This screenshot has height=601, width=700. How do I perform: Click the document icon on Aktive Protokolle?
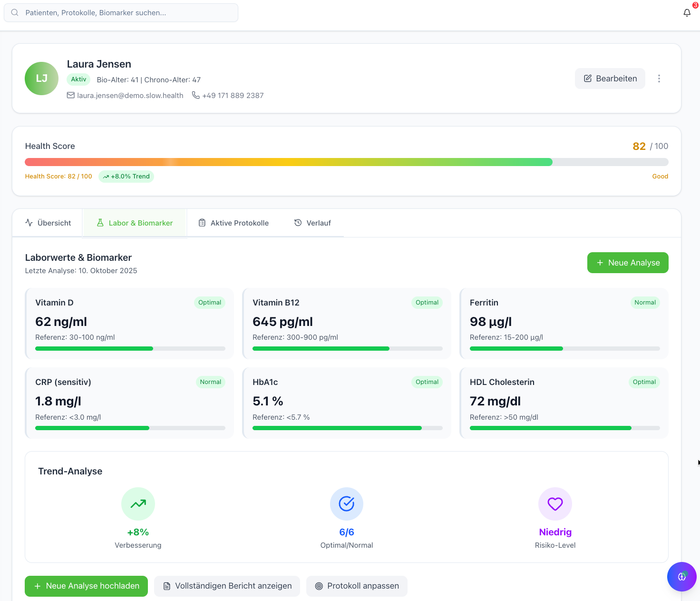coord(201,222)
